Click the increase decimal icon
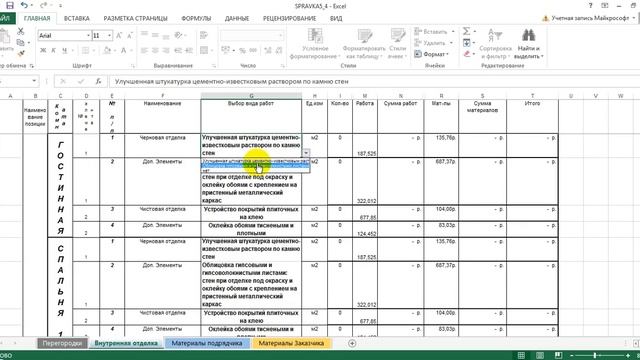 pyautogui.click(x=268, y=51)
